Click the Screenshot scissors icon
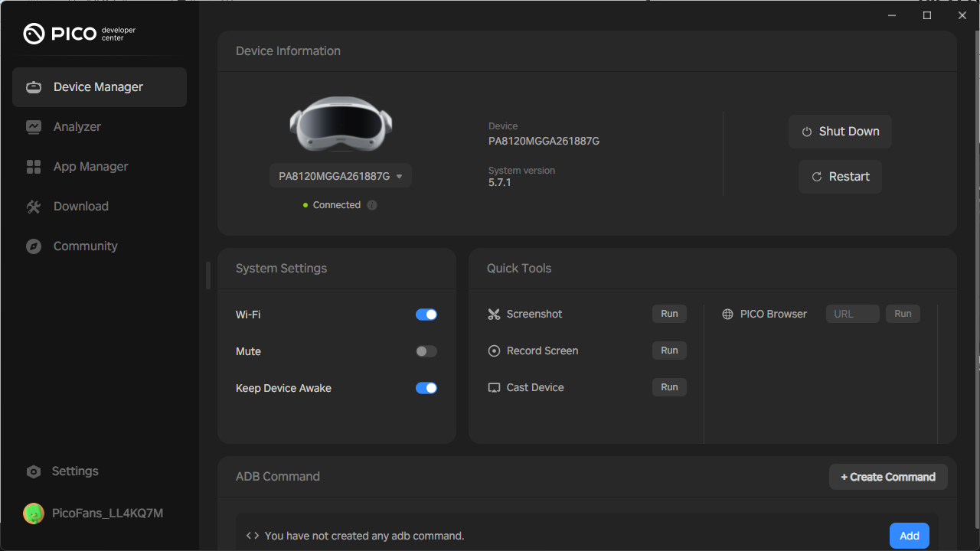This screenshot has height=551, width=980. pyautogui.click(x=494, y=315)
